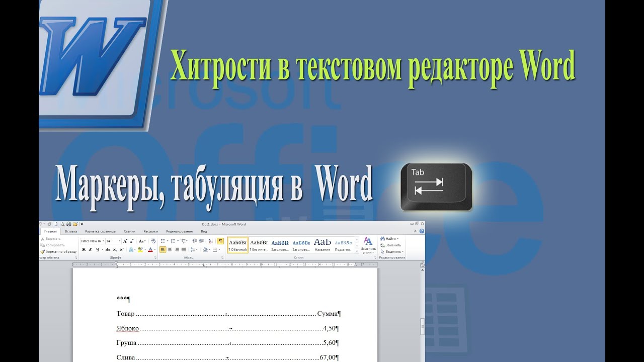Image resolution: width=644 pixels, height=362 pixels.
Task: Apply underline with the Ч icon
Action: point(97,249)
